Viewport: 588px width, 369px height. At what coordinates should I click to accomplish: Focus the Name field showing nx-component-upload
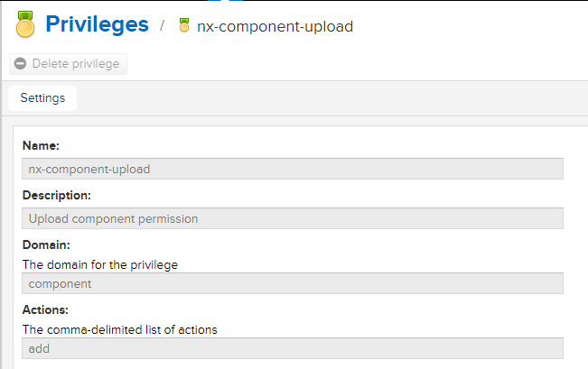pyautogui.click(x=292, y=169)
